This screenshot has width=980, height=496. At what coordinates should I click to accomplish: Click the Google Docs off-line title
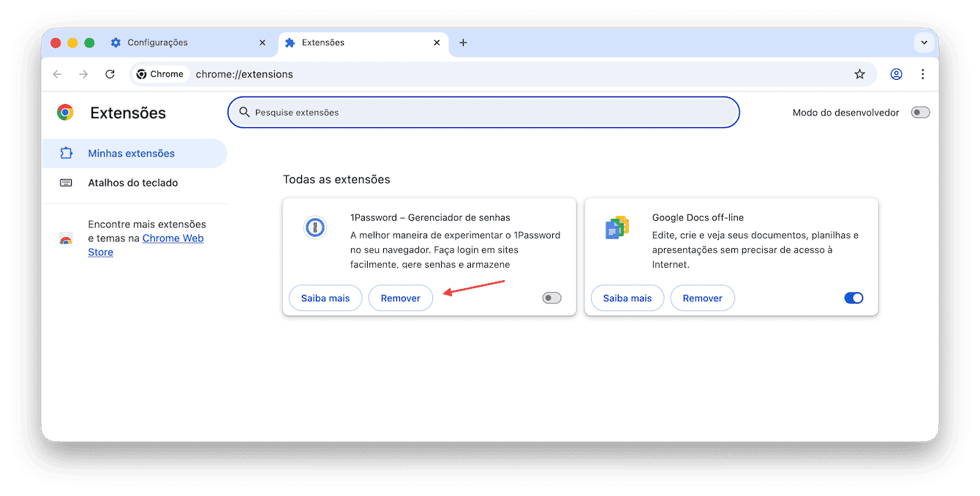pyautogui.click(x=698, y=217)
